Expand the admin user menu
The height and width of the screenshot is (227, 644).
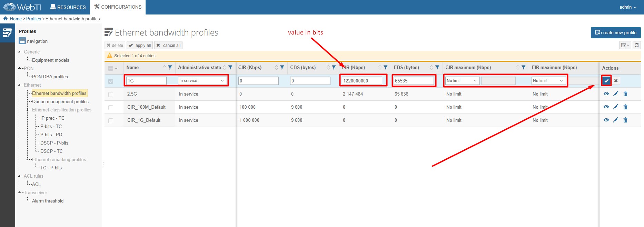(x=628, y=7)
